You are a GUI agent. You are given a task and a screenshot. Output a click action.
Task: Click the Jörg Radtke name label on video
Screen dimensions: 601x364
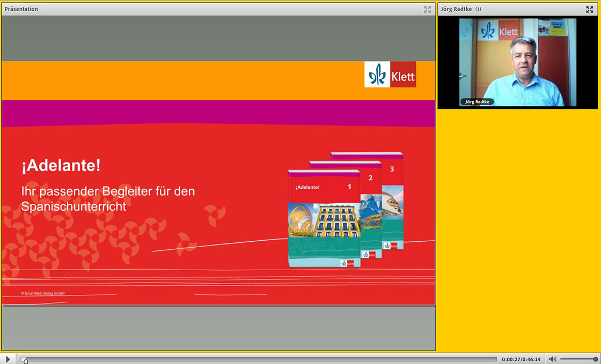[x=477, y=102]
